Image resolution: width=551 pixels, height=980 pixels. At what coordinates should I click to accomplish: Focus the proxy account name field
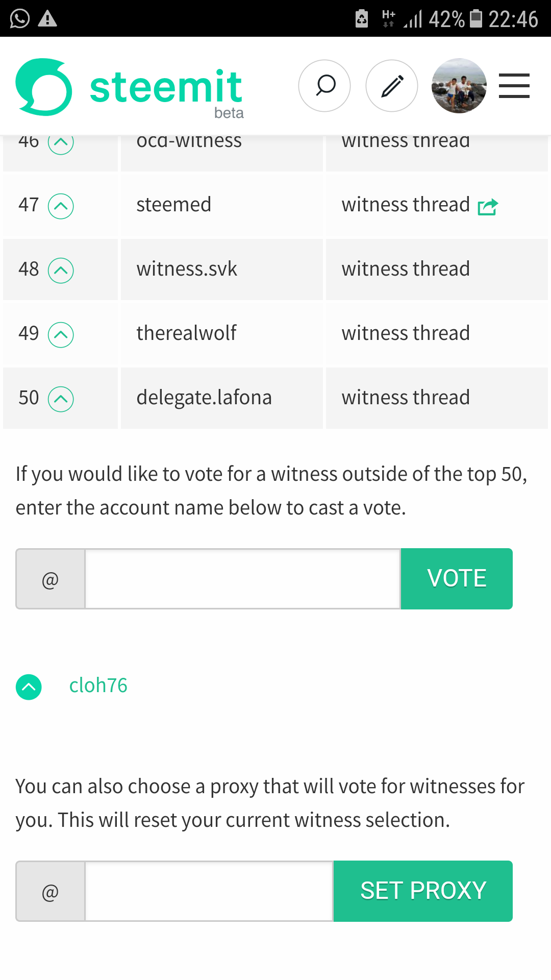click(x=209, y=891)
